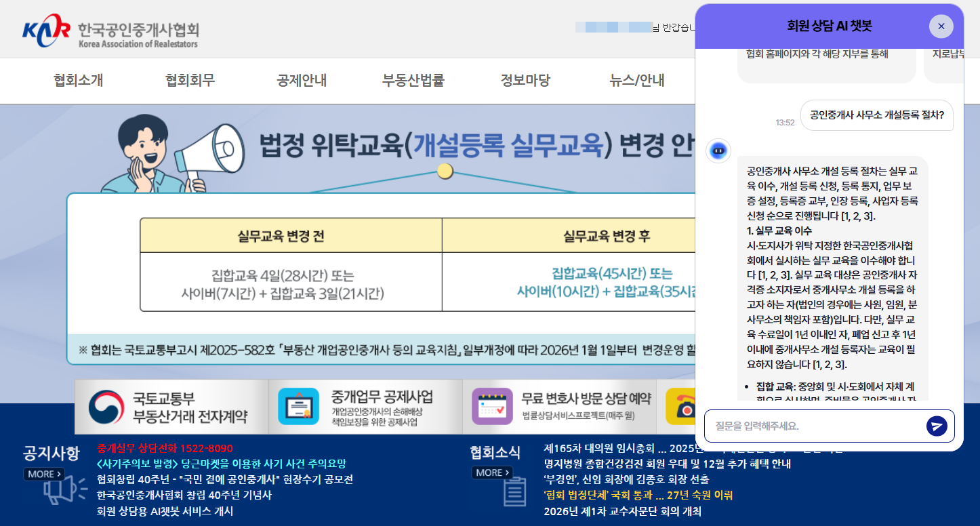980x526 pixels.
Task: Send the chatbot message via paper plane icon
Action: pos(937,426)
